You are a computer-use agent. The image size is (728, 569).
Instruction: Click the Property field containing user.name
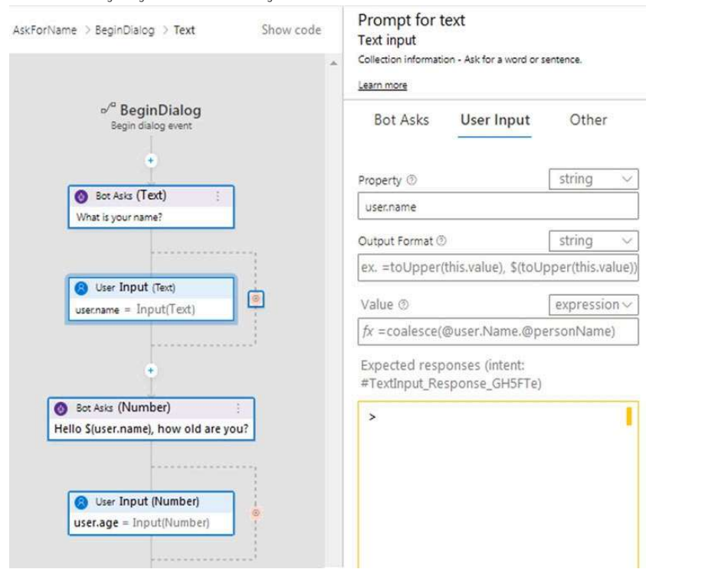point(497,207)
